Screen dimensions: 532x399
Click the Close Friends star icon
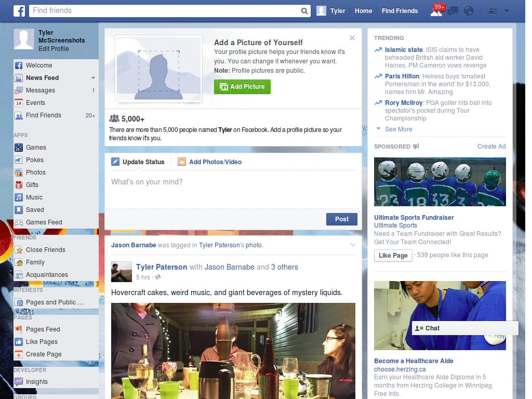pos(19,250)
